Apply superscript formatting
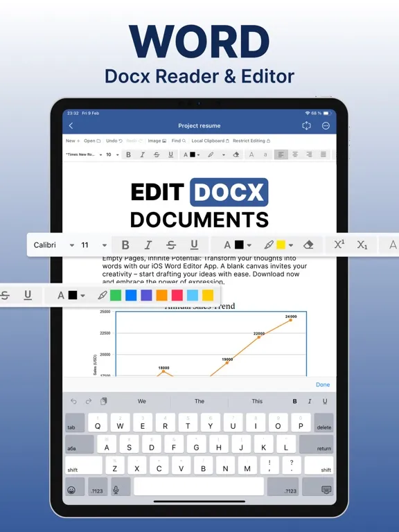Screen dimensions: 399x532 point(339,245)
